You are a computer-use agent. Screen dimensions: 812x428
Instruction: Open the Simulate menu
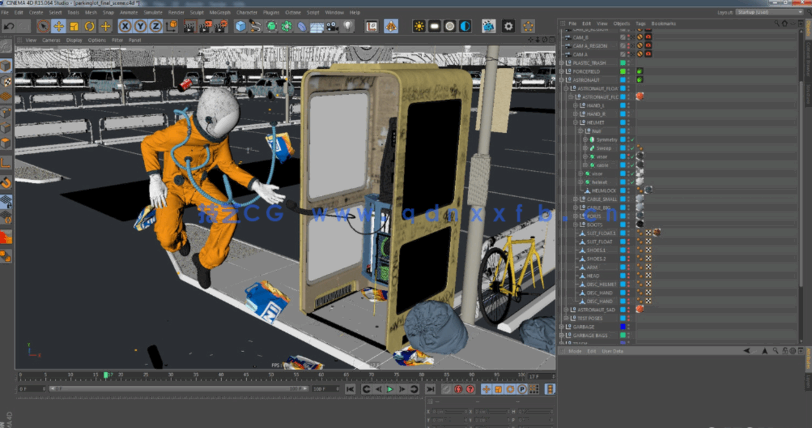(x=151, y=12)
